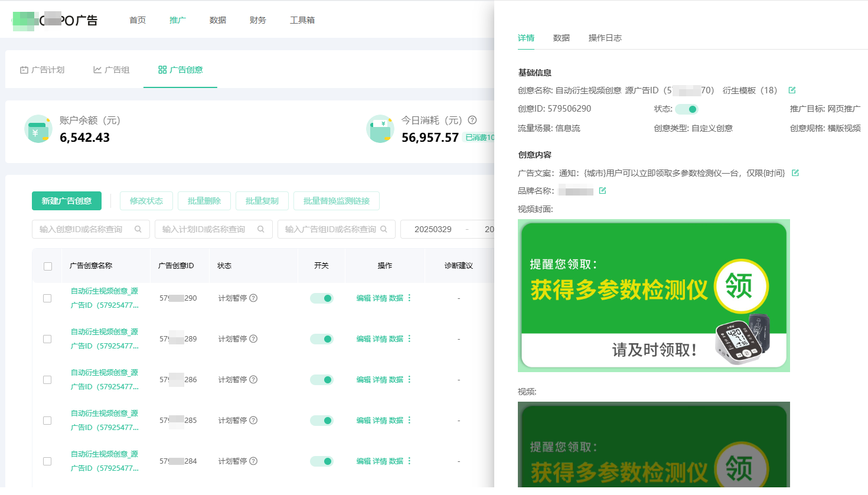Viewport: 868px width, 495px height.
Task: Open more-actions dots for row ending 284
Action: tap(409, 461)
